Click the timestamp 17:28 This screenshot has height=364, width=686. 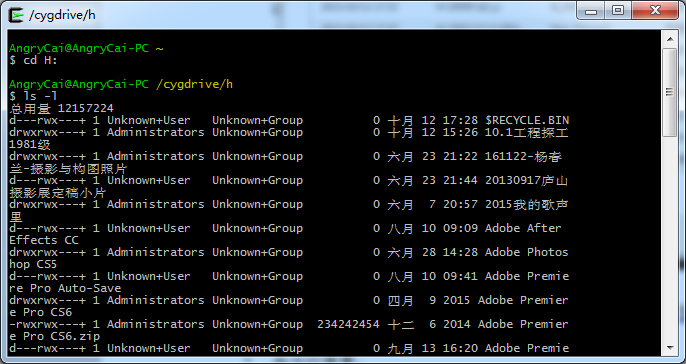[460, 120]
